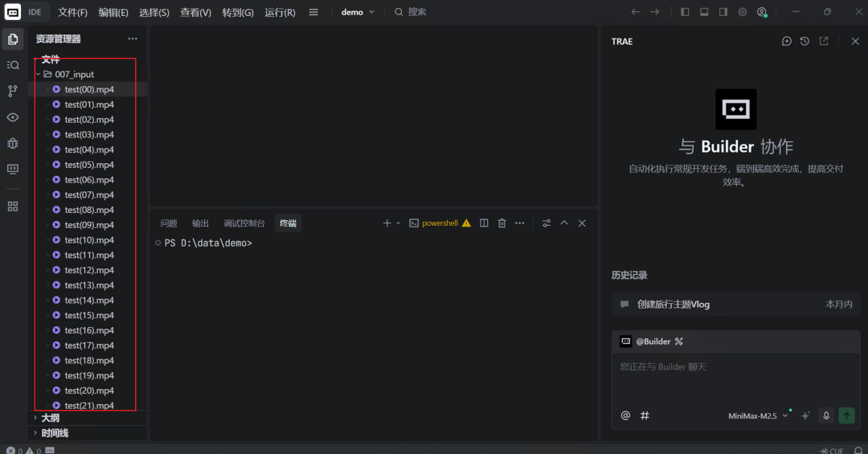
Task: Send message with green arrow button
Action: pos(846,415)
